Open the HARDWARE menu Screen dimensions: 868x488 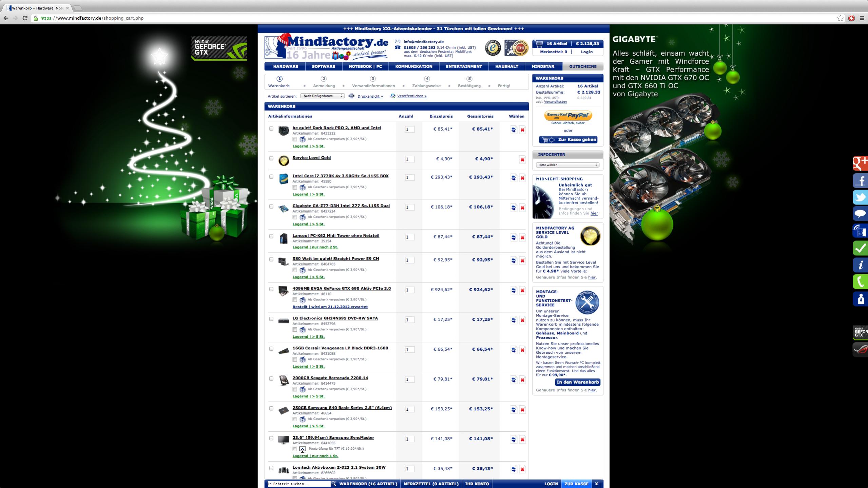pyautogui.click(x=286, y=66)
